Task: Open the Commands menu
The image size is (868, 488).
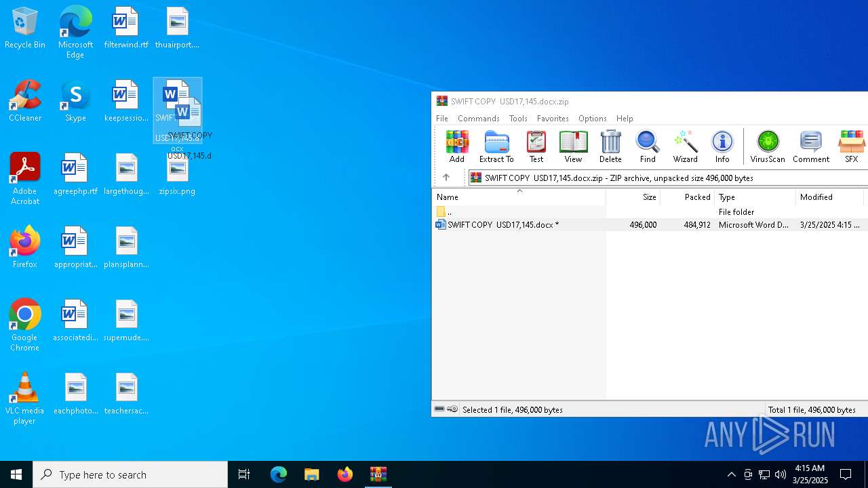Action: coord(479,118)
